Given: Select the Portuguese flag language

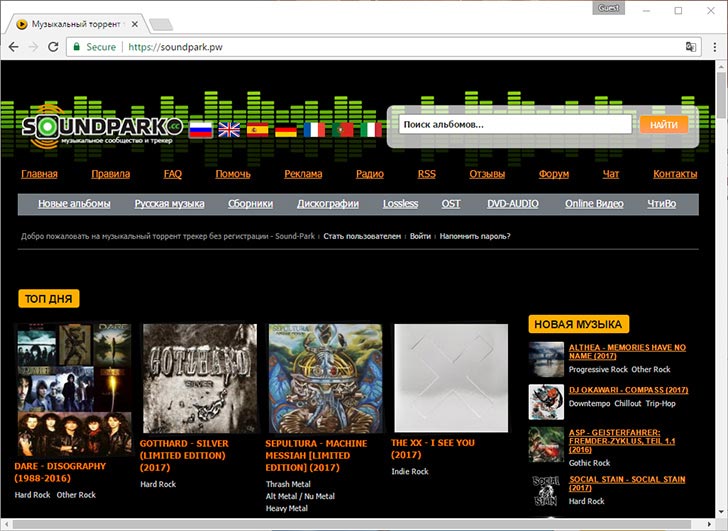Looking at the screenshot, I should tap(343, 130).
